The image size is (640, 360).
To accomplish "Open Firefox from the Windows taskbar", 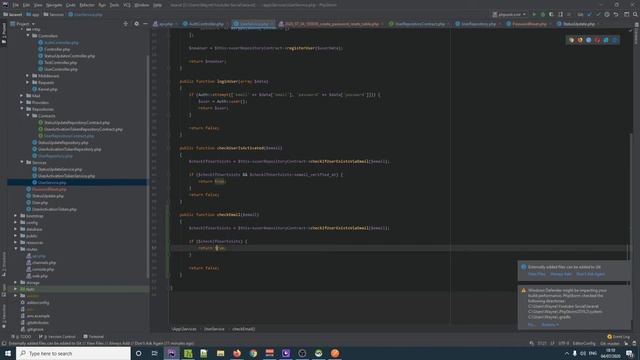I will click(237, 353).
